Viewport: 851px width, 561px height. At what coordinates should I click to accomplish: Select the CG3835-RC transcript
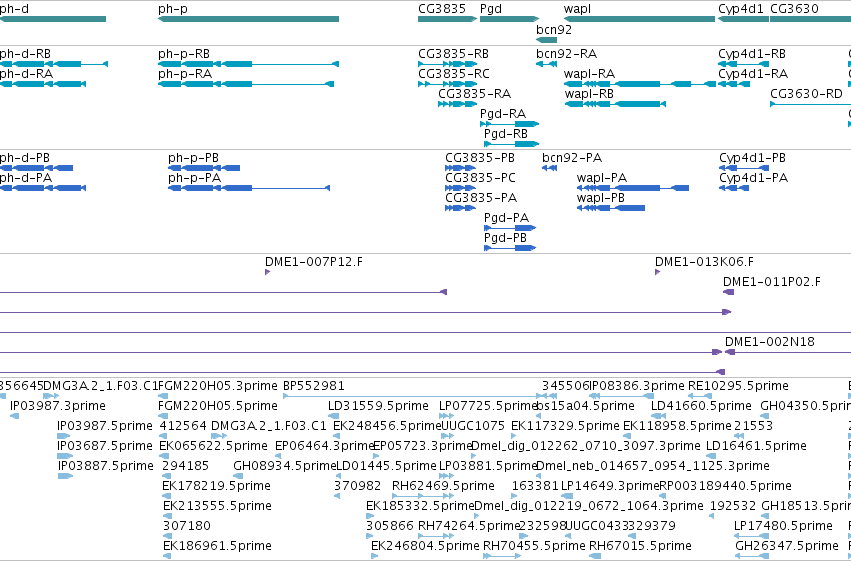click(448, 84)
